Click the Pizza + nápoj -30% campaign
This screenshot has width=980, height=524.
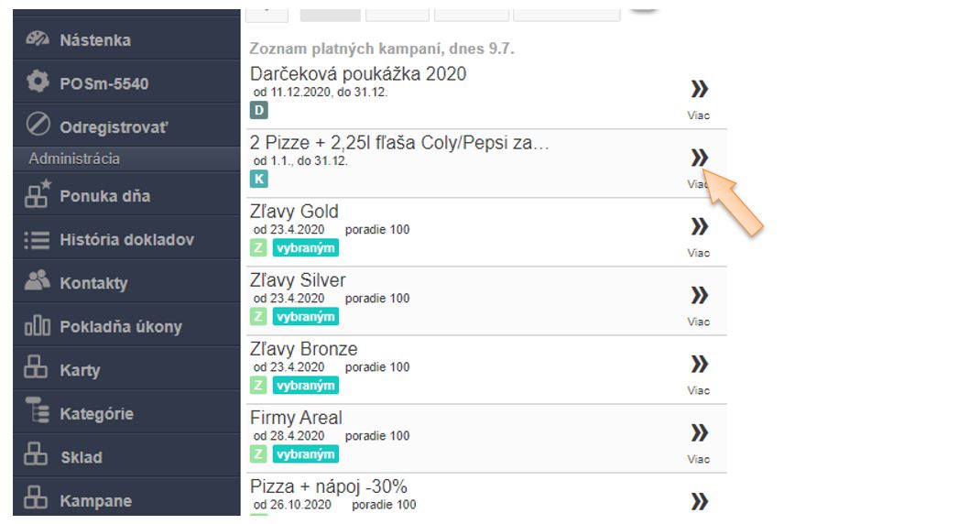click(328, 486)
